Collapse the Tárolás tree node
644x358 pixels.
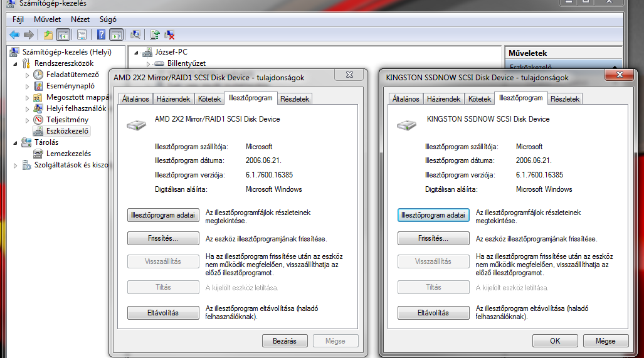click(16, 143)
